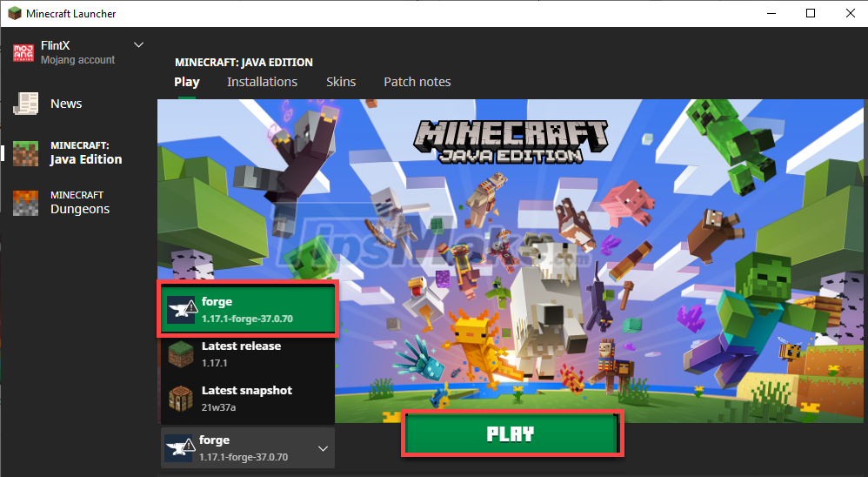
Task: Open the Patch notes tab
Action: [x=417, y=82]
